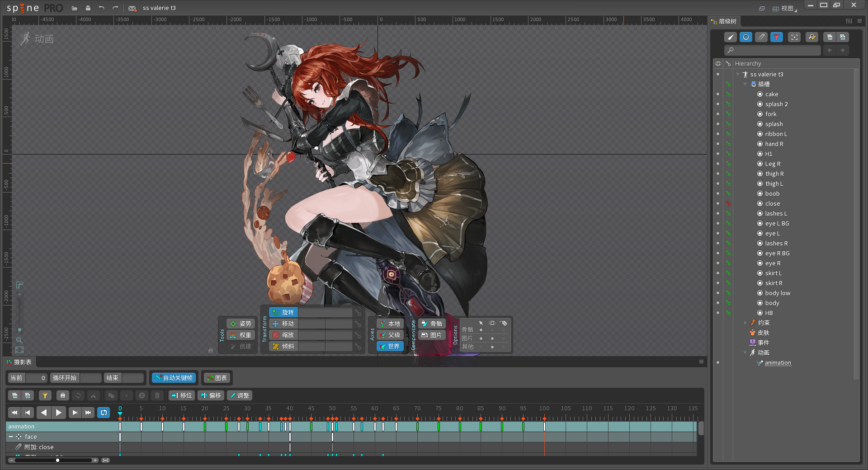868x470 pixels.
Task: Expand dopesheet rows icon
Action: point(28,395)
